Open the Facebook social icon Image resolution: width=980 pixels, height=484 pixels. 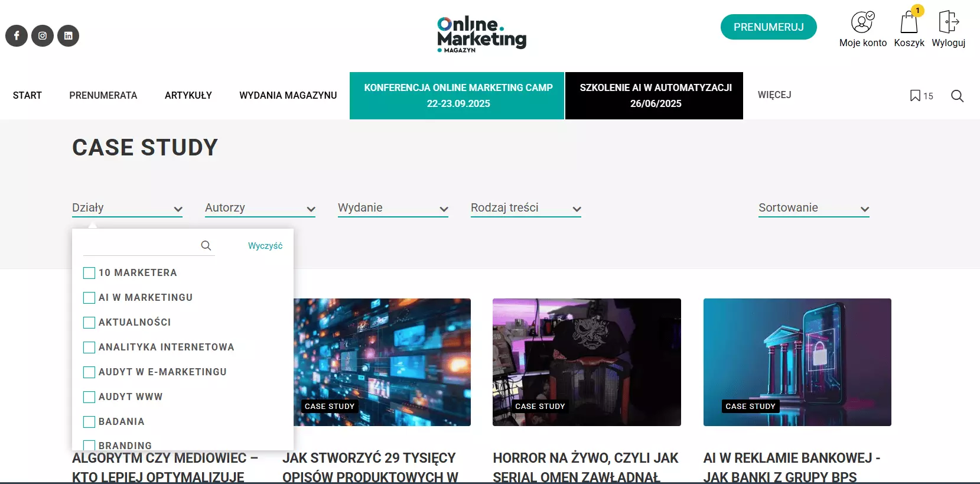(x=17, y=35)
